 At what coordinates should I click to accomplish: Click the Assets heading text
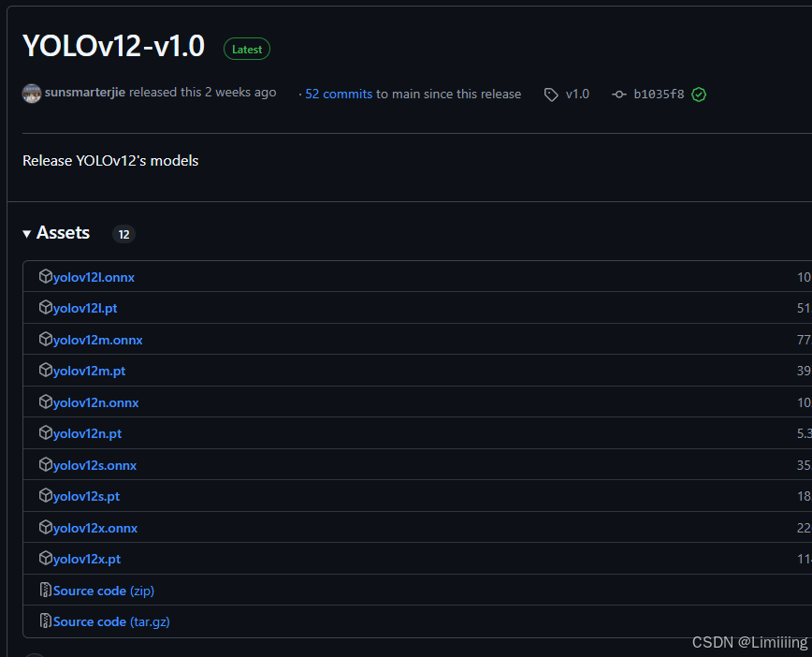pyautogui.click(x=64, y=233)
